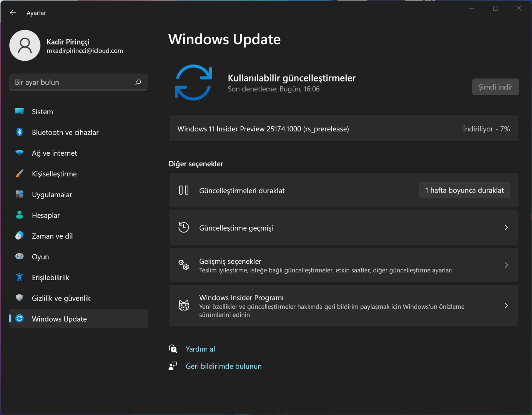The width and height of the screenshot is (532, 415).
Task: Minimize the Ayarlar window
Action: (471, 8)
